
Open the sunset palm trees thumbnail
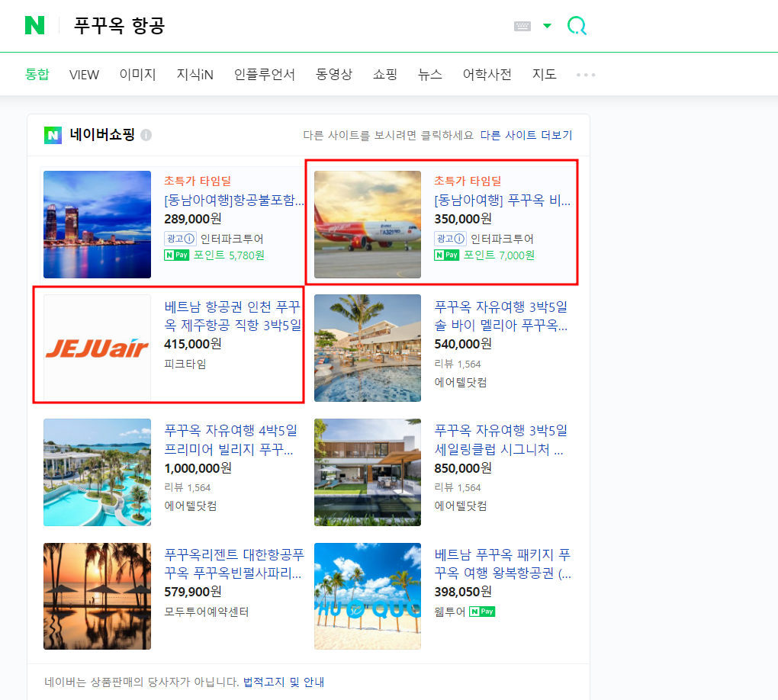coord(98,596)
